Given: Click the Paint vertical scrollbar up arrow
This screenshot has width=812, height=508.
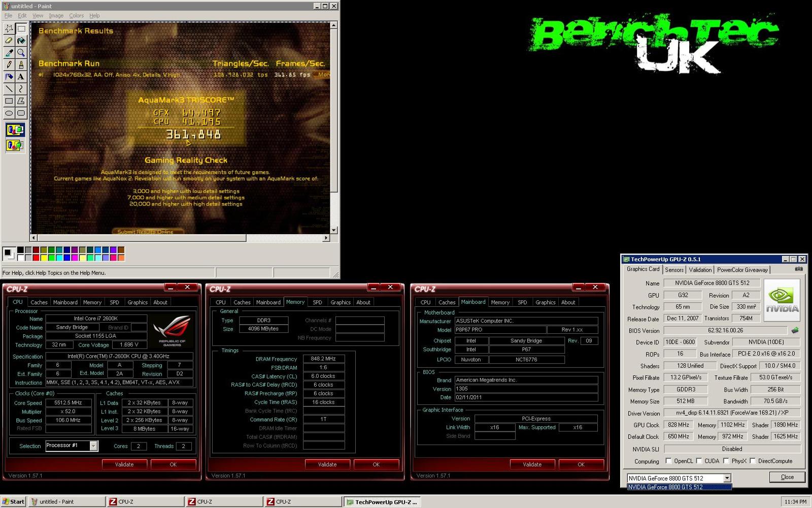Looking at the screenshot, I should 333,25.
